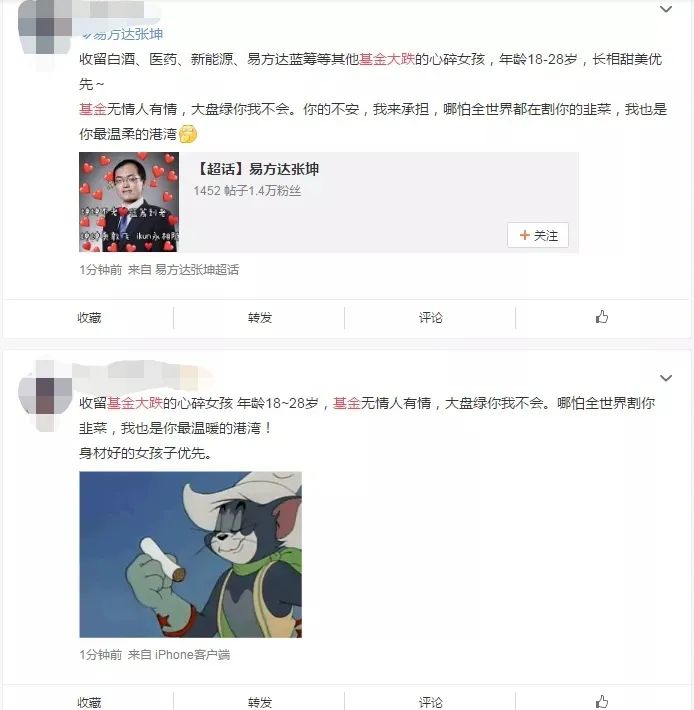This screenshot has width=694, height=710.
Task: Open the super topic portrait thumbnail
Action: click(129, 202)
